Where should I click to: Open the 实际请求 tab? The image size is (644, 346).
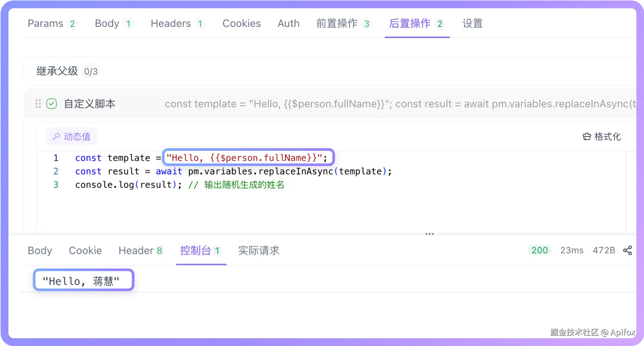coord(259,250)
